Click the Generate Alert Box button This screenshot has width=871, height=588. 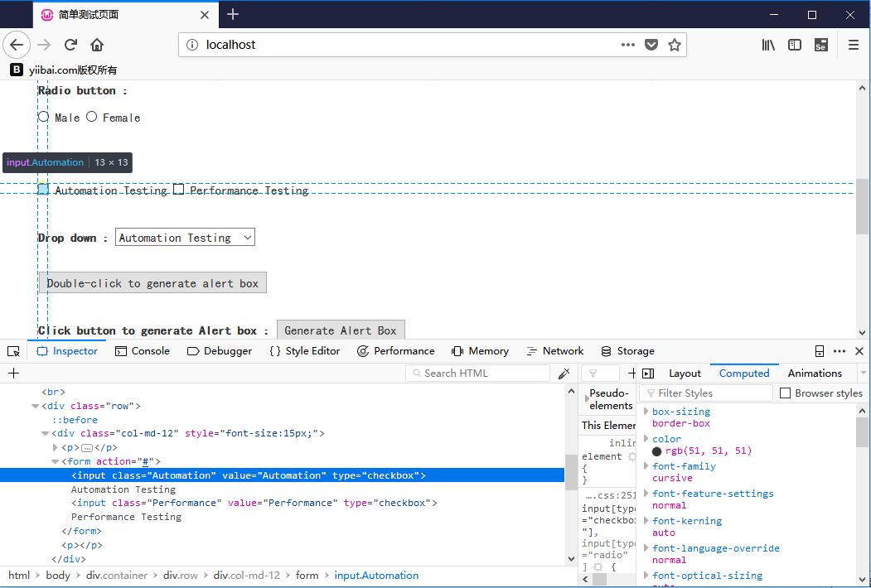click(341, 330)
